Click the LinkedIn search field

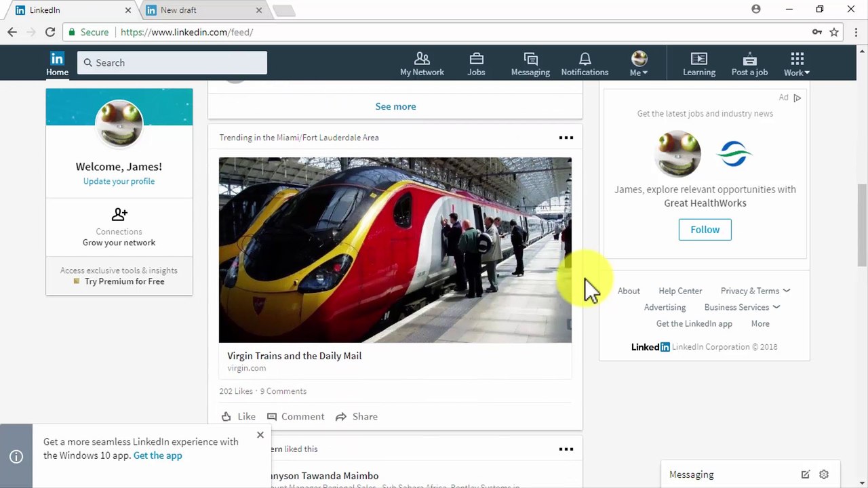tap(172, 62)
